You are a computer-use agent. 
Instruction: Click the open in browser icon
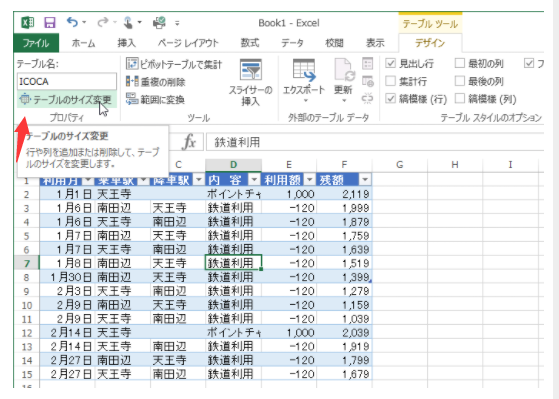click(x=367, y=81)
